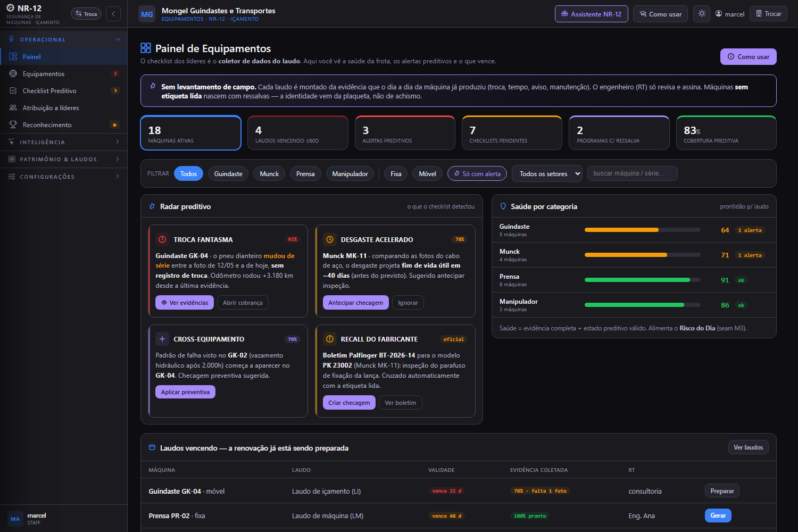Collapse sidebar with the chevron-left button
This screenshot has width=798, height=532.
click(113, 14)
